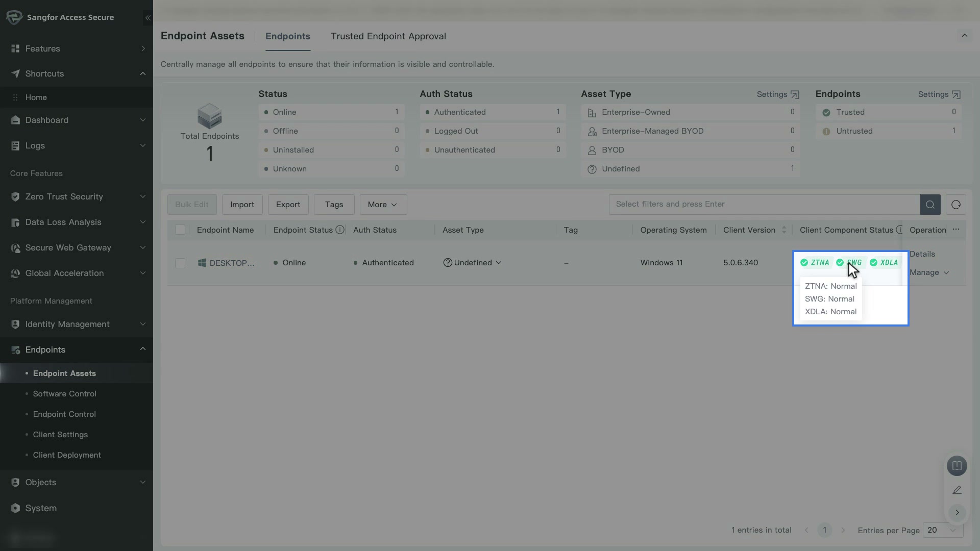
Task: Click the Tags button
Action: pos(334,205)
